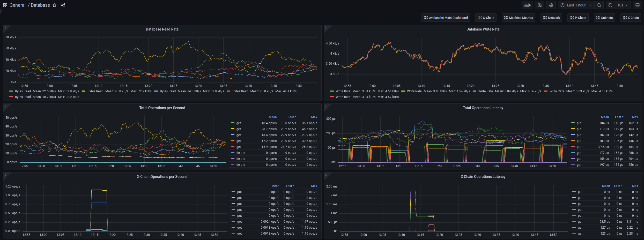
Task: Click General in the breadcrumb
Action: 18,5
